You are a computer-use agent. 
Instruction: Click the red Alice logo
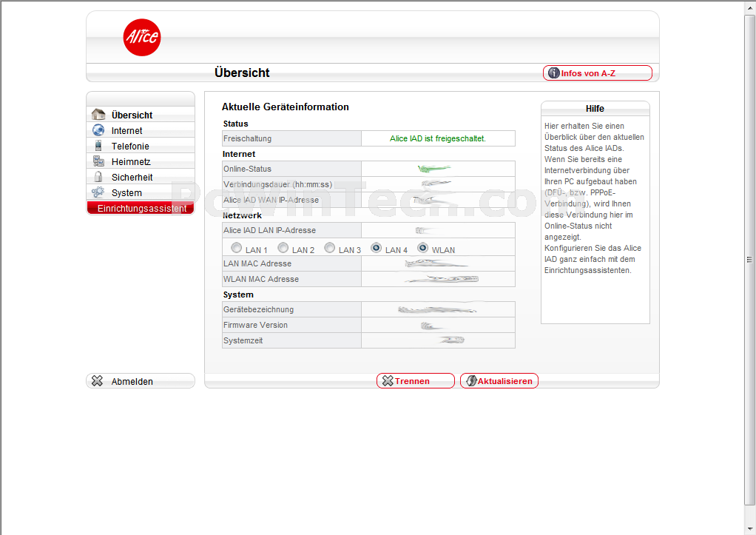[142, 38]
